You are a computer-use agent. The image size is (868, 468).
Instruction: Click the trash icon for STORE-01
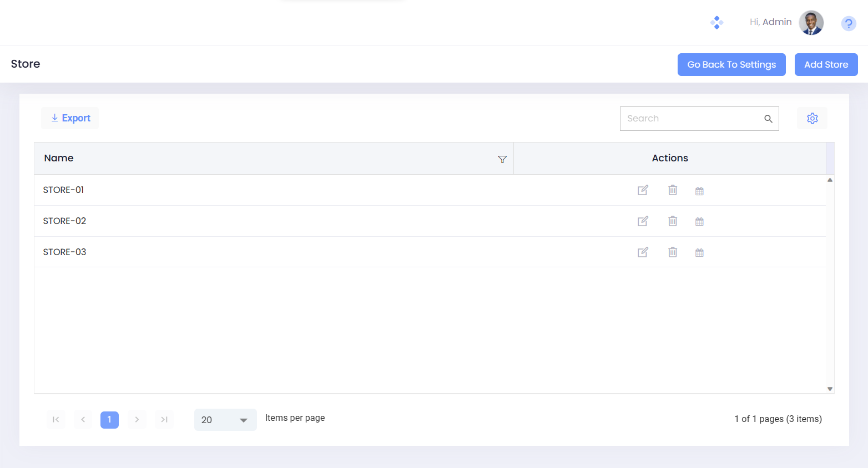click(672, 190)
